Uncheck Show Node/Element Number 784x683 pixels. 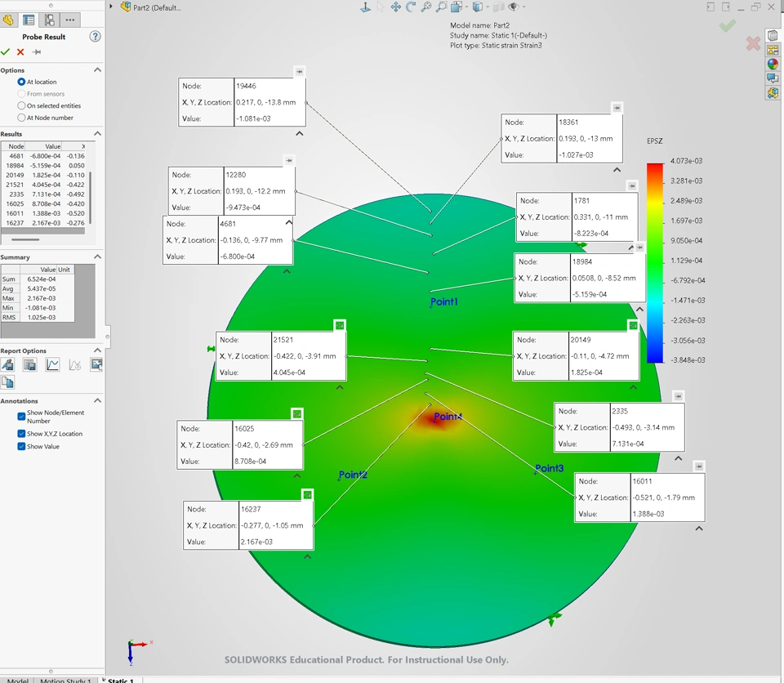click(21, 417)
